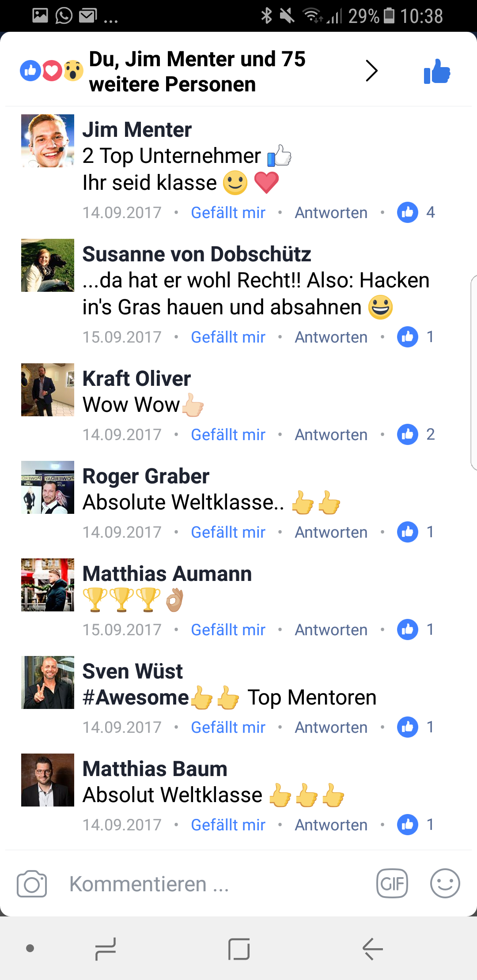Toggle Gefällt mir on Susanne von Dobschütz's comment
The width and height of the screenshot is (477, 980).
(228, 337)
